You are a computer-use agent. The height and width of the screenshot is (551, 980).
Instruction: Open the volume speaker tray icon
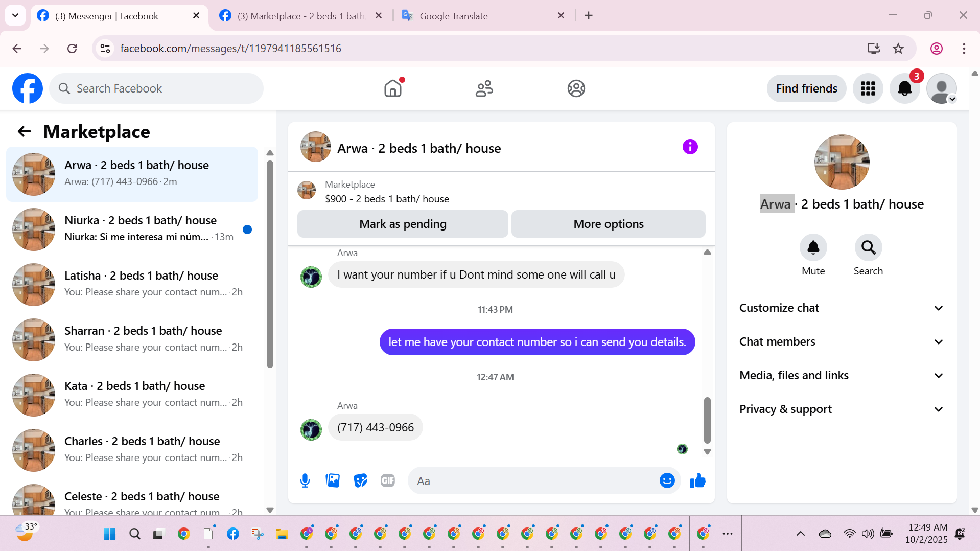868,534
